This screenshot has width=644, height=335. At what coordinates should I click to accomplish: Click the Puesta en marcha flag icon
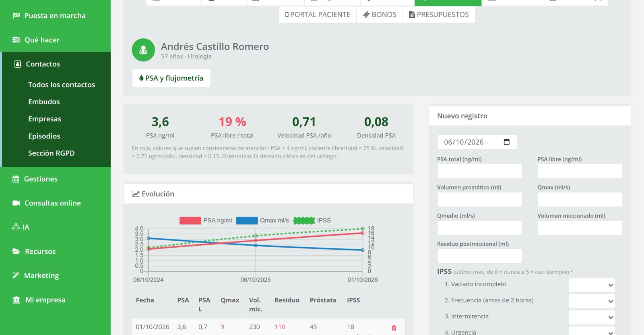(x=16, y=16)
